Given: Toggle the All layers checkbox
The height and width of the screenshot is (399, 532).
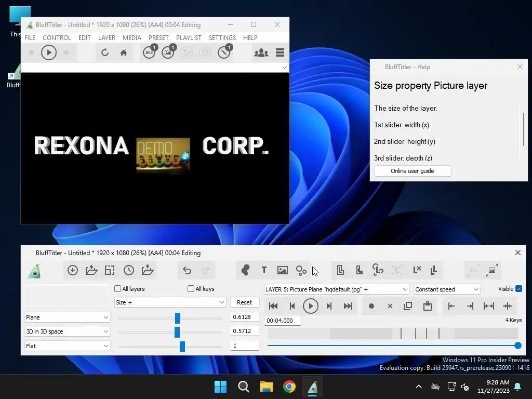Looking at the screenshot, I should coord(118,289).
